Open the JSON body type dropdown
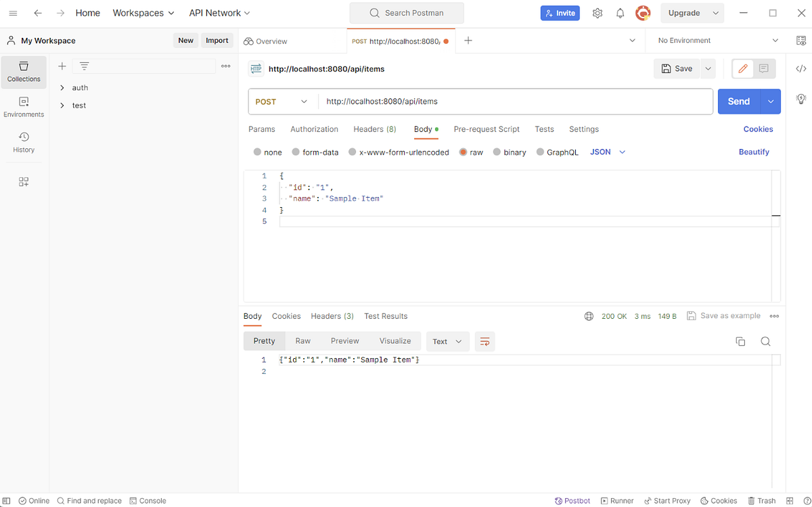Screen dimensions: 812x507 tap(607, 152)
